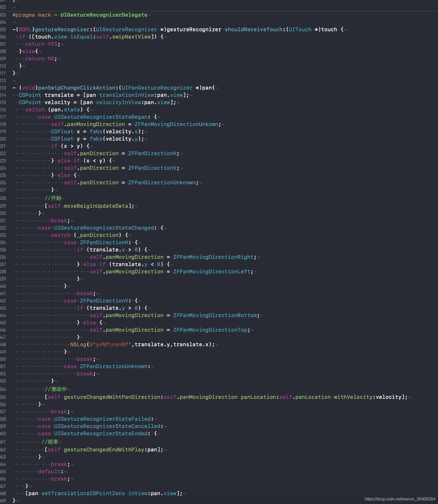This screenshot has width=438, height=504.
Task: Select case UIGestureRecognizerStateBegan
Action: coord(94,117)
